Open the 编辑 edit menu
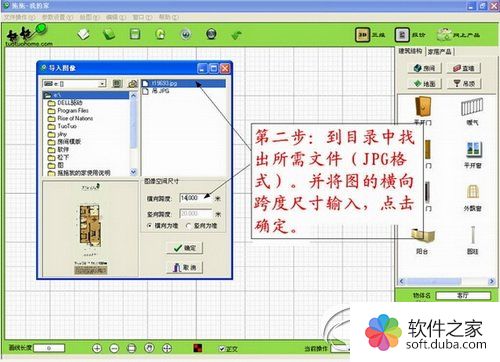 point(116,17)
